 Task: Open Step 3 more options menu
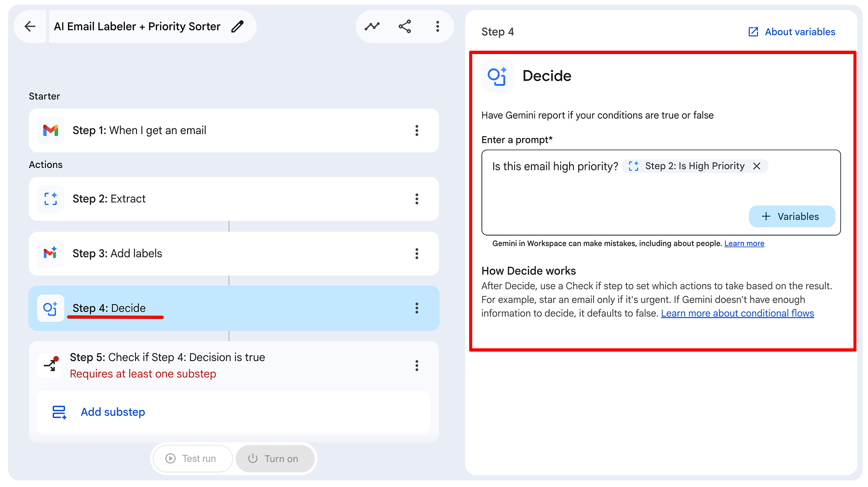pyautogui.click(x=417, y=253)
